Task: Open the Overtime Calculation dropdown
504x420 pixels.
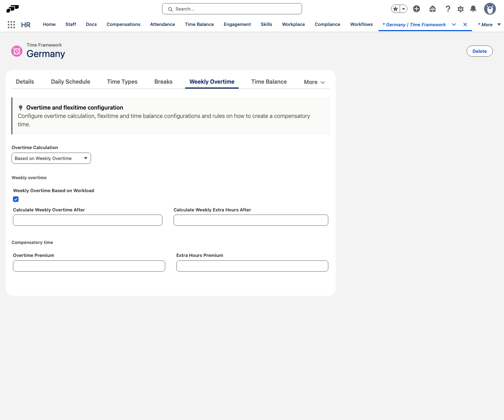Action: 51,158
